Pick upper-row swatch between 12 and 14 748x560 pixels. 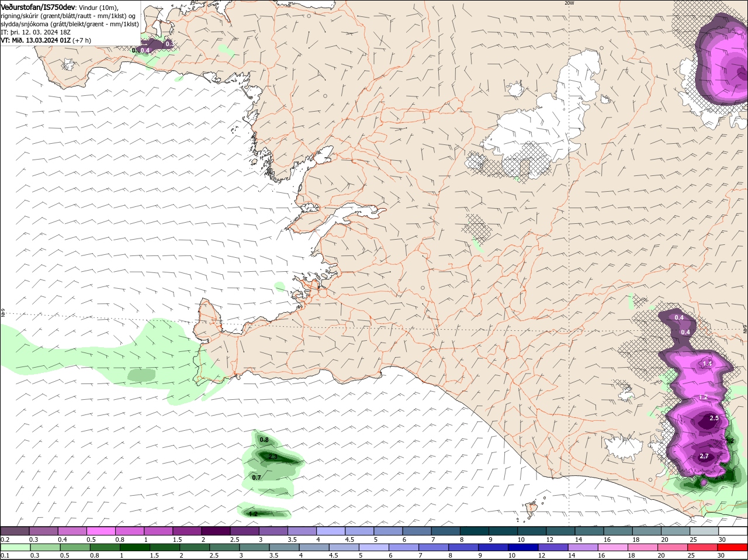(x=560, y=531)
